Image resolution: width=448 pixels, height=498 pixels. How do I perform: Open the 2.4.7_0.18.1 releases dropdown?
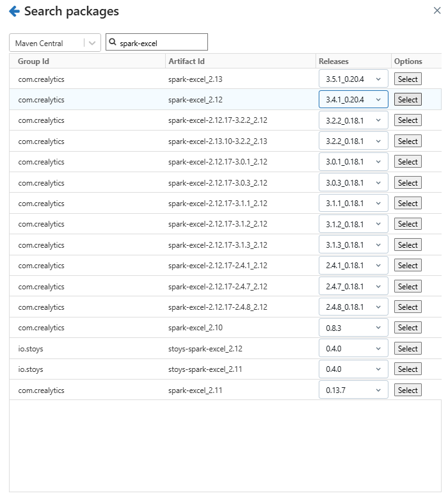click(x=353, y=286)
